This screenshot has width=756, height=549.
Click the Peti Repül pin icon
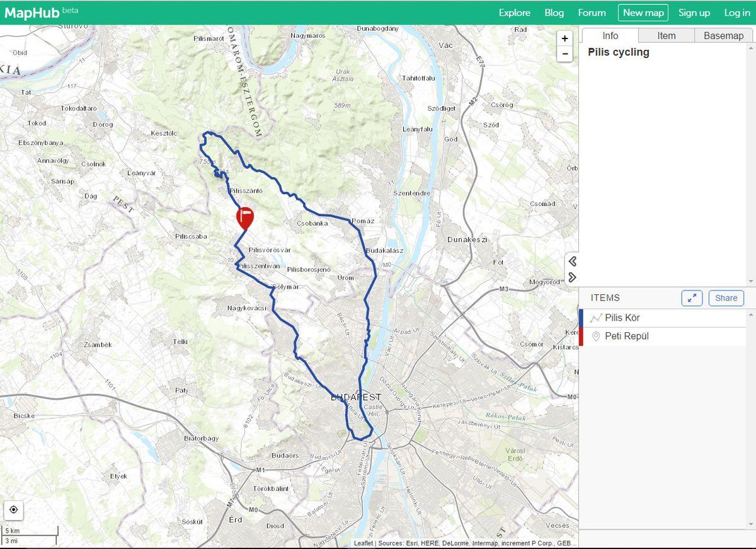596,336
